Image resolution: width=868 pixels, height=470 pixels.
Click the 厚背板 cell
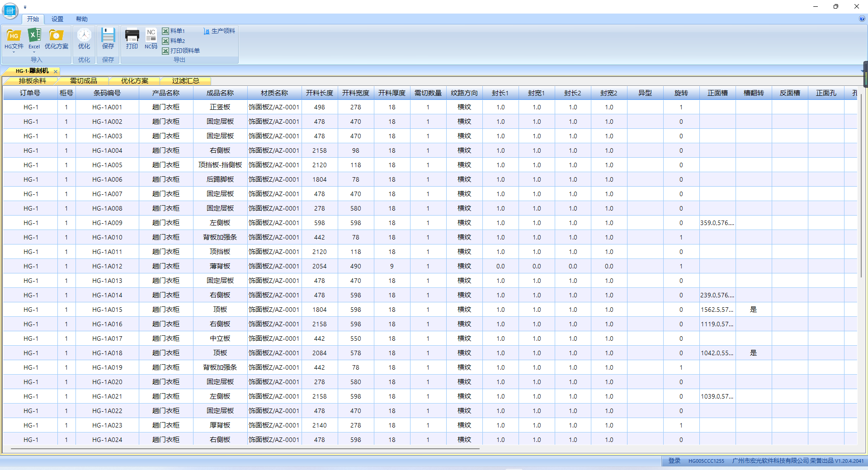click(220, 425)
